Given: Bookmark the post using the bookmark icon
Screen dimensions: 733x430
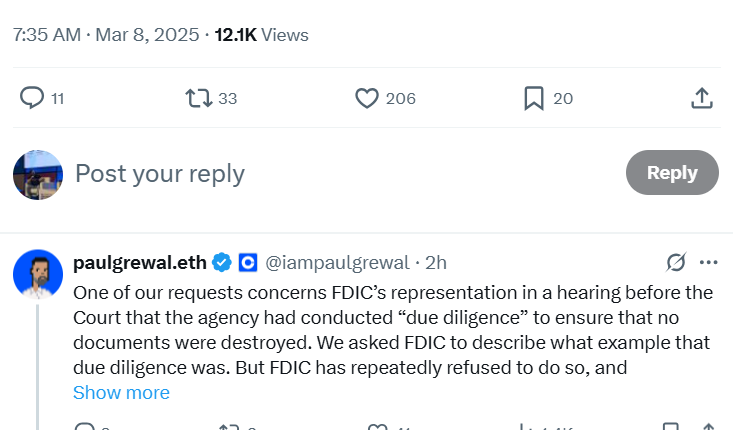Looking at the screenshot, I should click(534, 98).
